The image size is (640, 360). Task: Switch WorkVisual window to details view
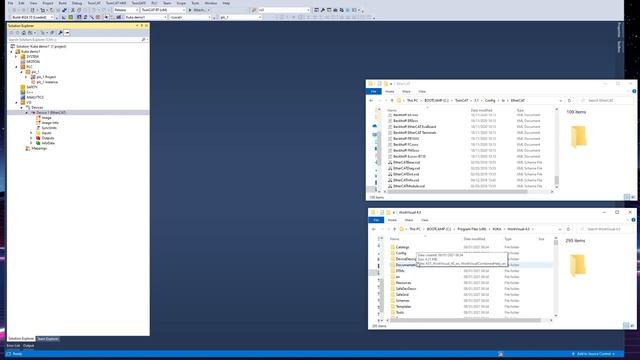pyautogui.click(x=626, y=325)
